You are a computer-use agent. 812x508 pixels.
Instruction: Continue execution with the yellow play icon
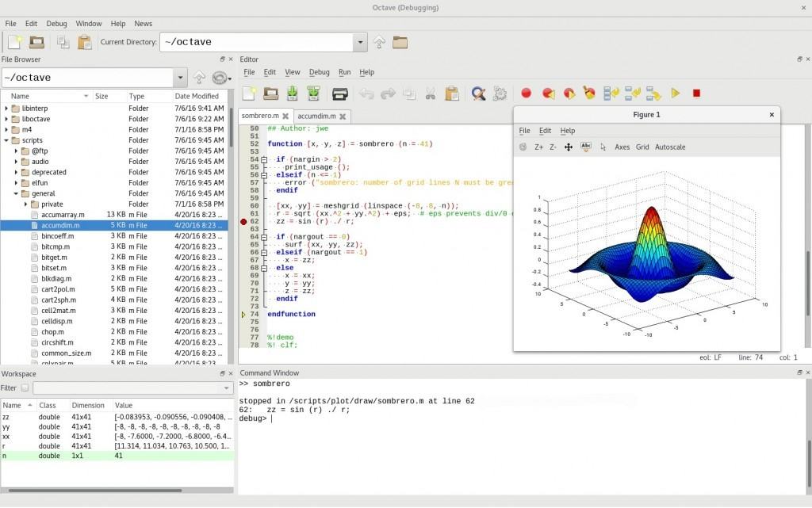(x=676, y=94)
